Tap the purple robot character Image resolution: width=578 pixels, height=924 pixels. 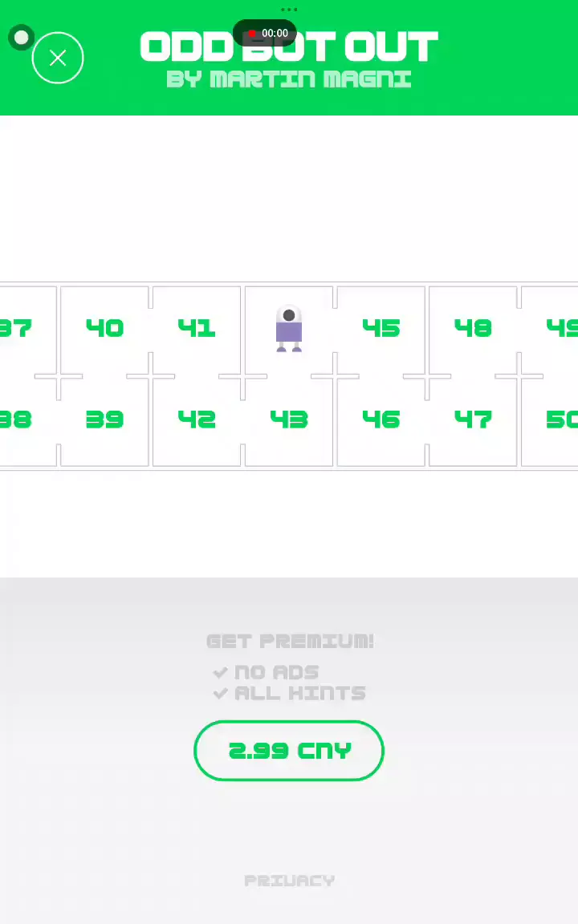(289, 329)
